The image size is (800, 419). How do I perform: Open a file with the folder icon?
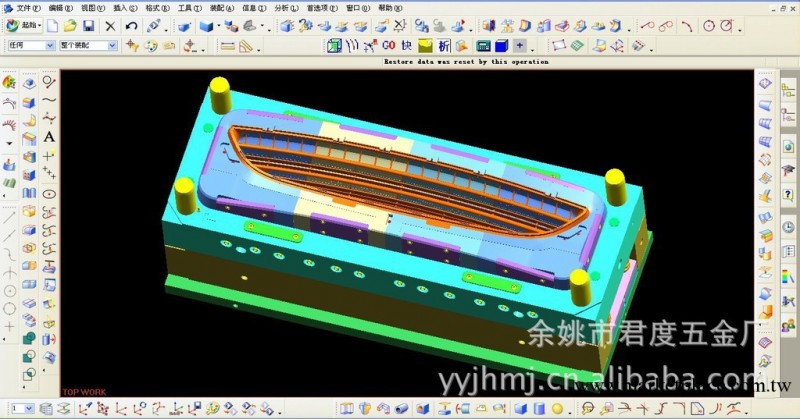pos(69,25)
